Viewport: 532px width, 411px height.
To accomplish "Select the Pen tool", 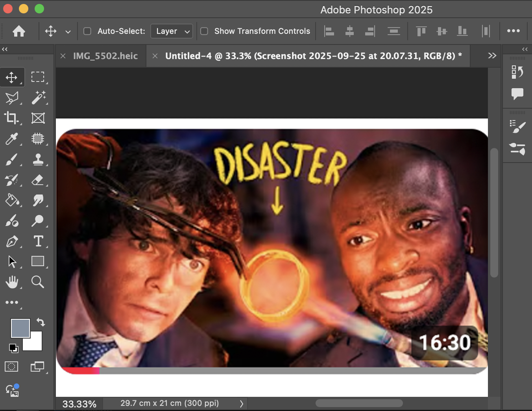I will click(x=12, y=241).
